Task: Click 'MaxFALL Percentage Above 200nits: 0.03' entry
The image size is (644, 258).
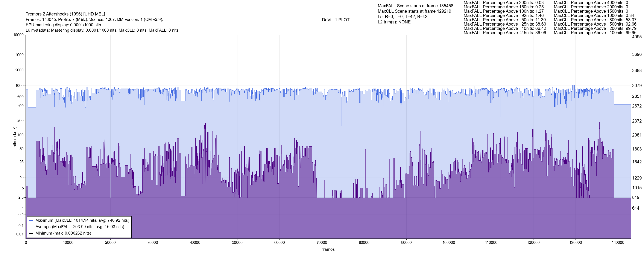Action: coord(503,3)
